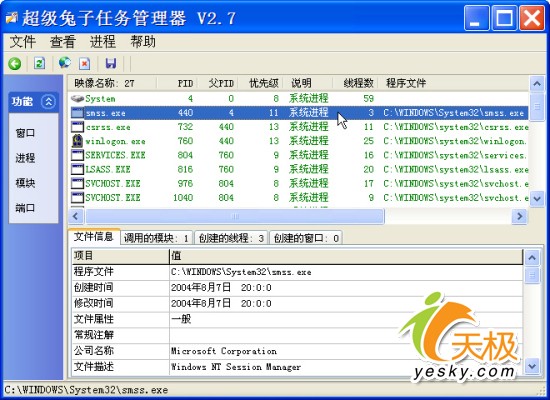Click the Microsoft Corporation value
Image resolution: width=550 pixels, height=400 pixels.
point(224,351)
